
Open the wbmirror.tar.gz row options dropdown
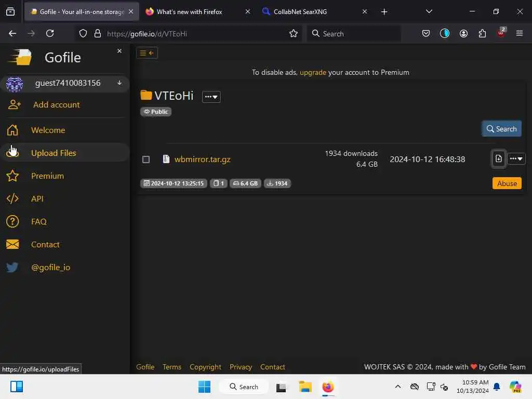pyautogui.click(x=516, y=158)
